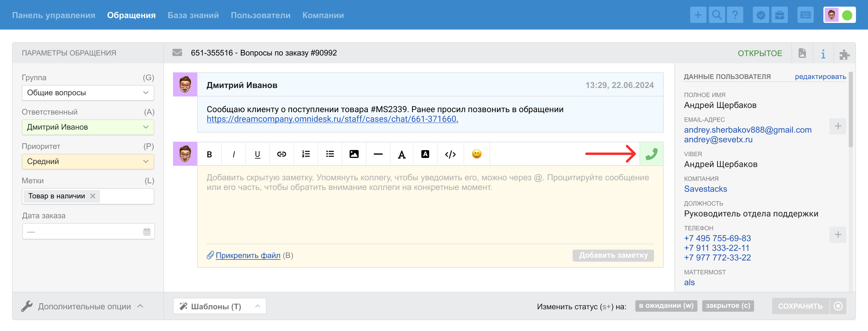Open the Группа dropdown with Общие вопросы
This screenshot has height=331, width=868.
pyautogui.click(x=88, y=93)
